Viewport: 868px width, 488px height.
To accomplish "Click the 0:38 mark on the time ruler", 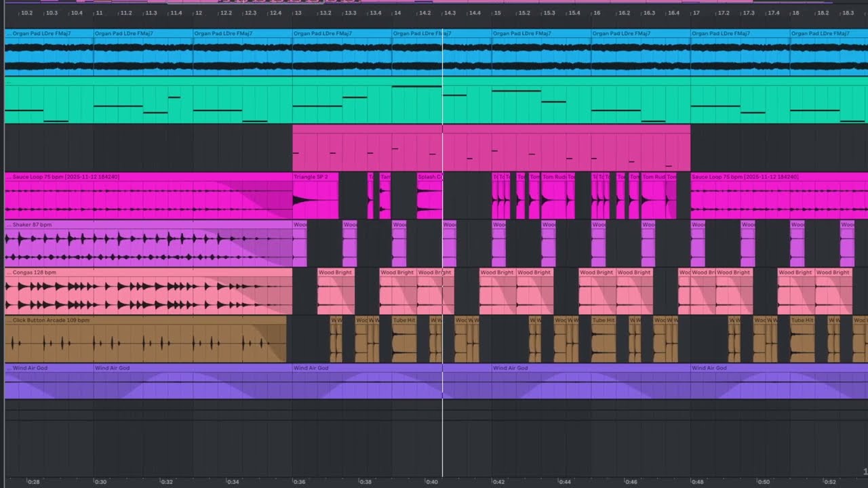I will point(365,482).
